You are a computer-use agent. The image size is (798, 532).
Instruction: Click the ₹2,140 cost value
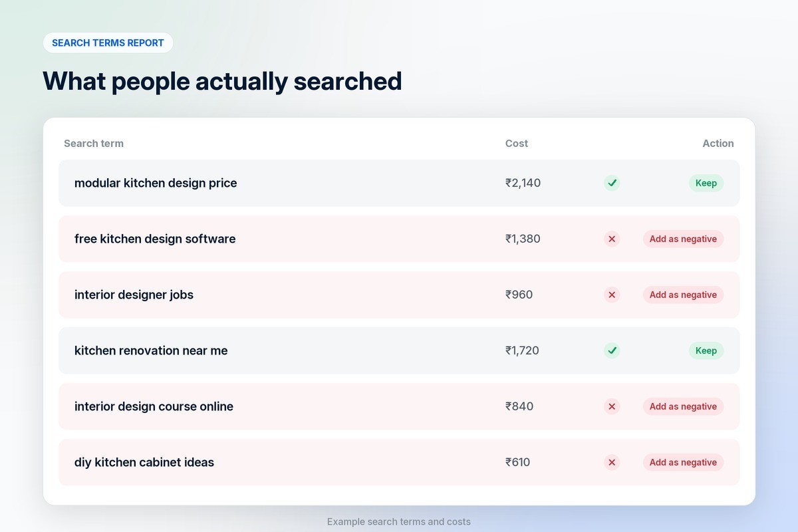(x=523, y=183)
